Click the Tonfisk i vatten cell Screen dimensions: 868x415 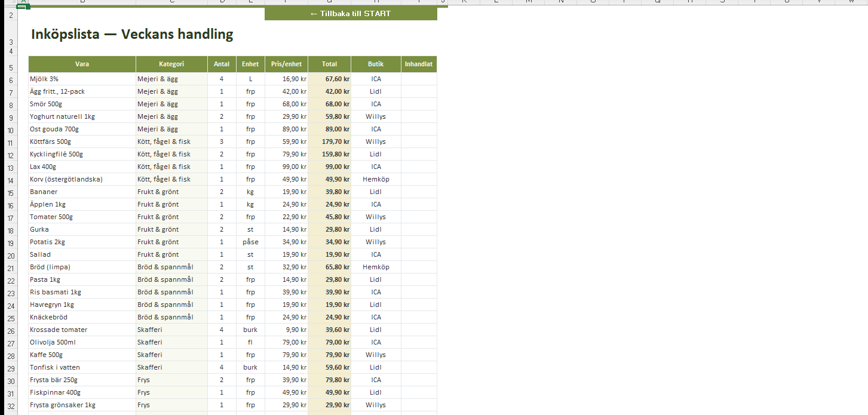[82, 367]
